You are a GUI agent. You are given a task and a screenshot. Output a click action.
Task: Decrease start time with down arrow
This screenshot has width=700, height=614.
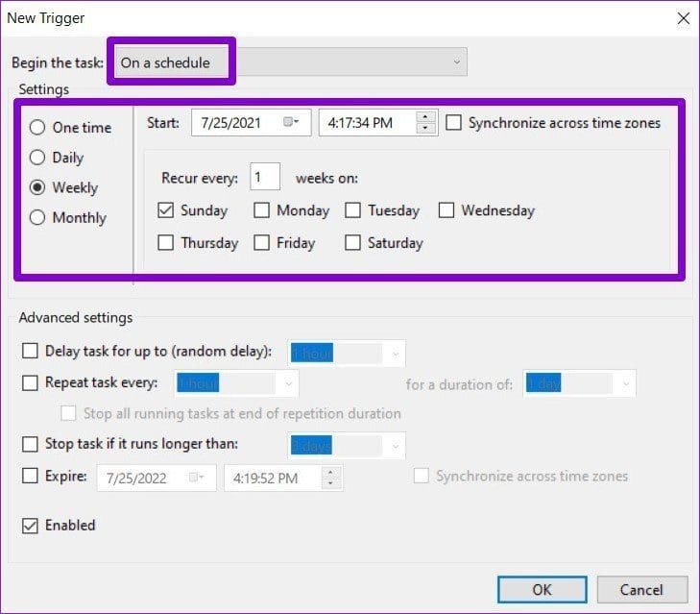point(425,128)
